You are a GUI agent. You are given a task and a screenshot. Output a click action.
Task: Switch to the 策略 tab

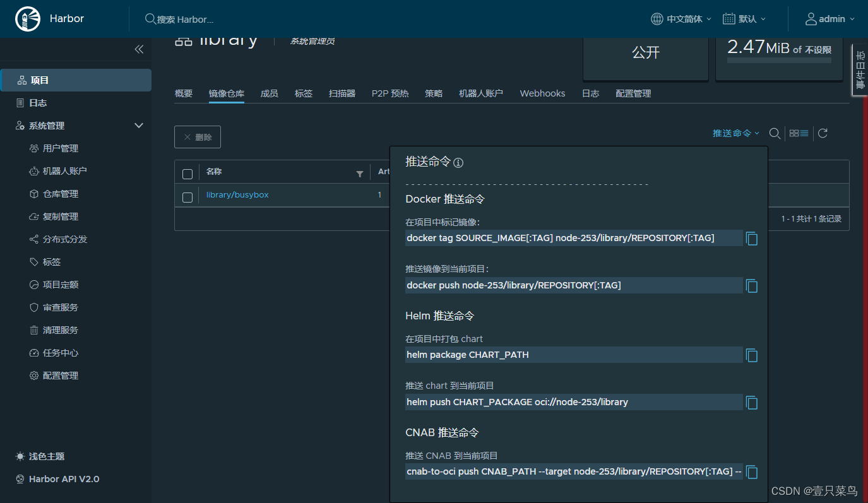[x=434, y=93]
